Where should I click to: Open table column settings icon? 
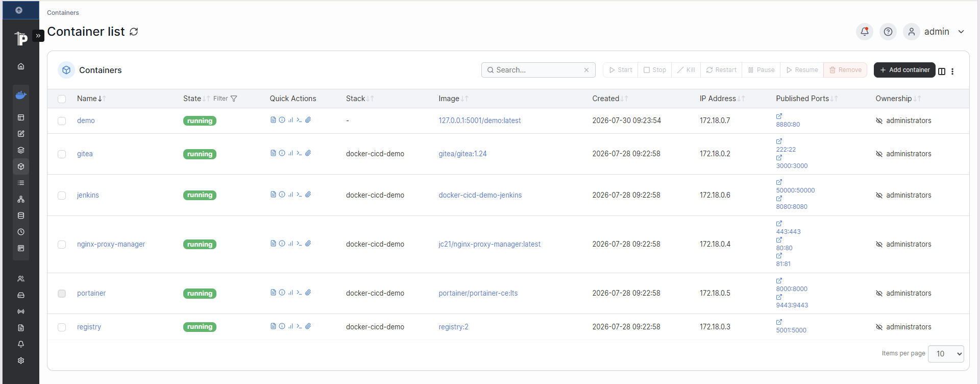tap(942, 71)
